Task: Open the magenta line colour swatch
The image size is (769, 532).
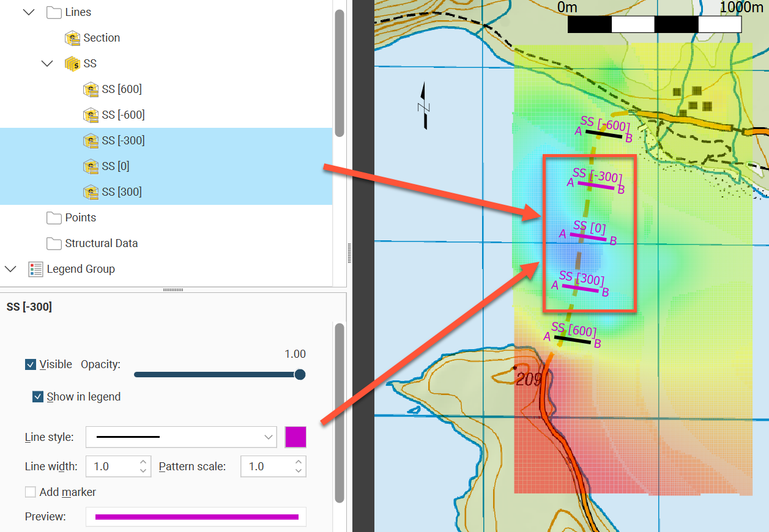Action: [295, 437]
